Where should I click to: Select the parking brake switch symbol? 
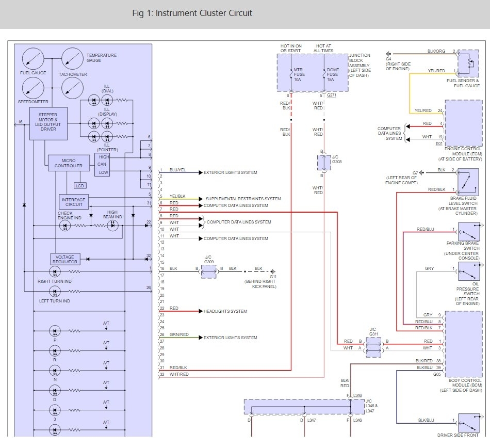pyautogui.click(x=468, y=233)
